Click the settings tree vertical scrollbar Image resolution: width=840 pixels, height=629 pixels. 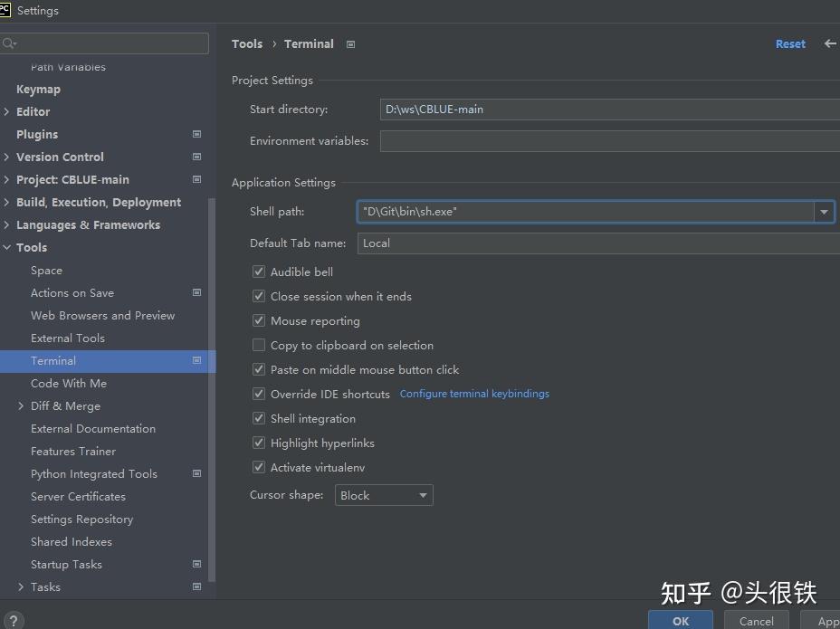coord(212,389)
